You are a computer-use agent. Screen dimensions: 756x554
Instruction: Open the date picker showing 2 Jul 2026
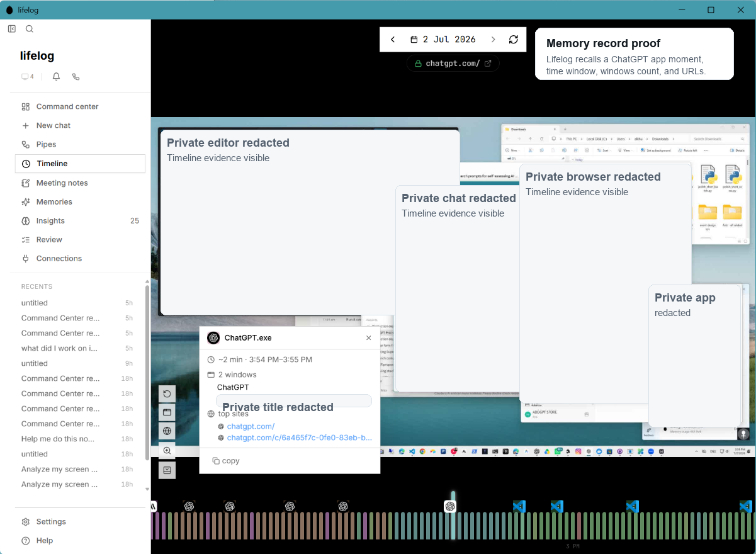443,40
